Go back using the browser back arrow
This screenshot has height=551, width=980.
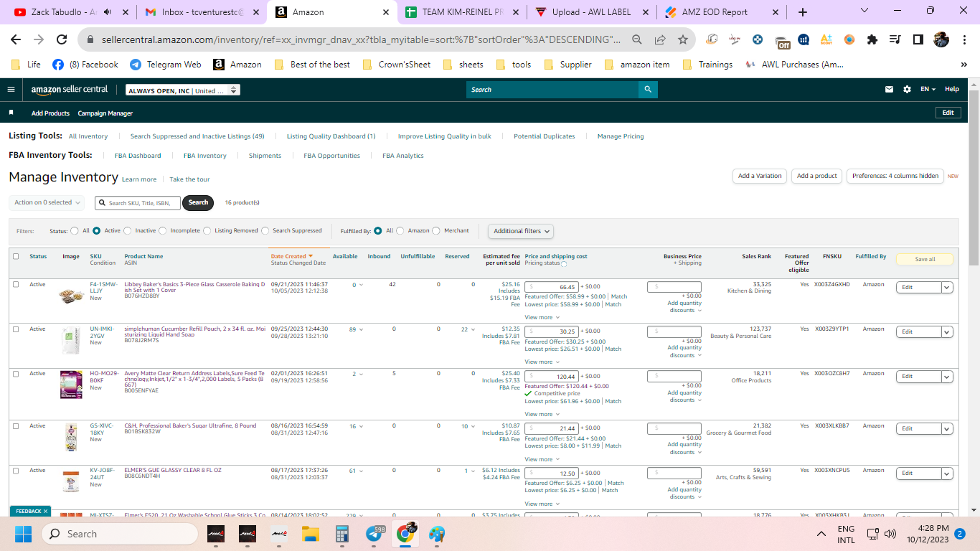16,39
